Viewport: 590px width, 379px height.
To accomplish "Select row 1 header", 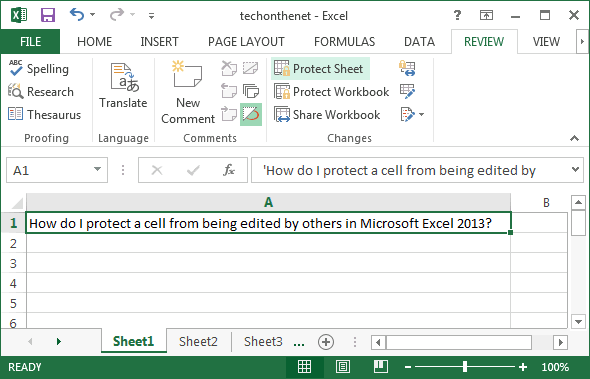I will tap(14, 223).
